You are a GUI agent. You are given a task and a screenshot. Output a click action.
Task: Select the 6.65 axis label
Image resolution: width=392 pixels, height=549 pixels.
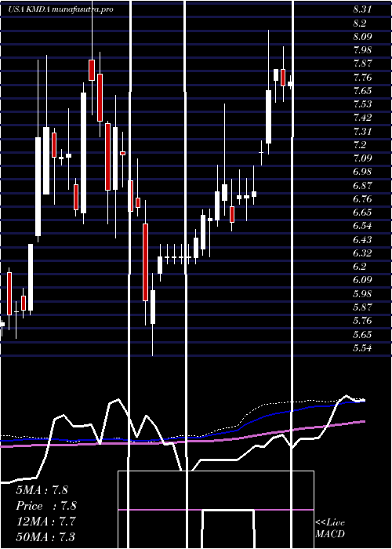pos(362,213)
